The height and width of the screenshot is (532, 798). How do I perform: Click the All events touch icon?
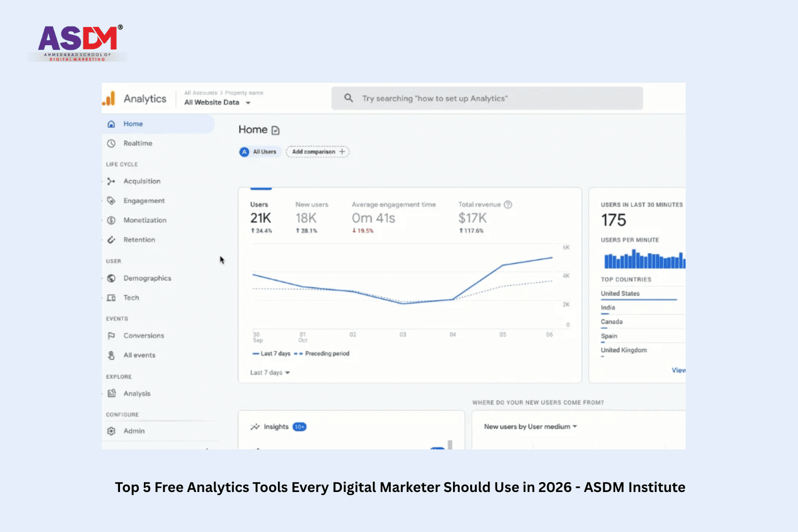pos(111,355)
